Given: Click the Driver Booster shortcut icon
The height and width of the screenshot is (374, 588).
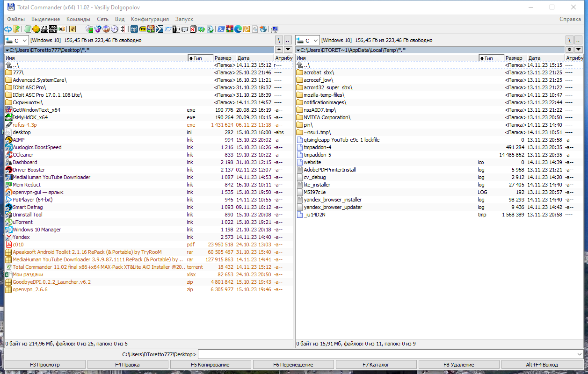Looking at the screenshot, I should (x=8, y=170).
